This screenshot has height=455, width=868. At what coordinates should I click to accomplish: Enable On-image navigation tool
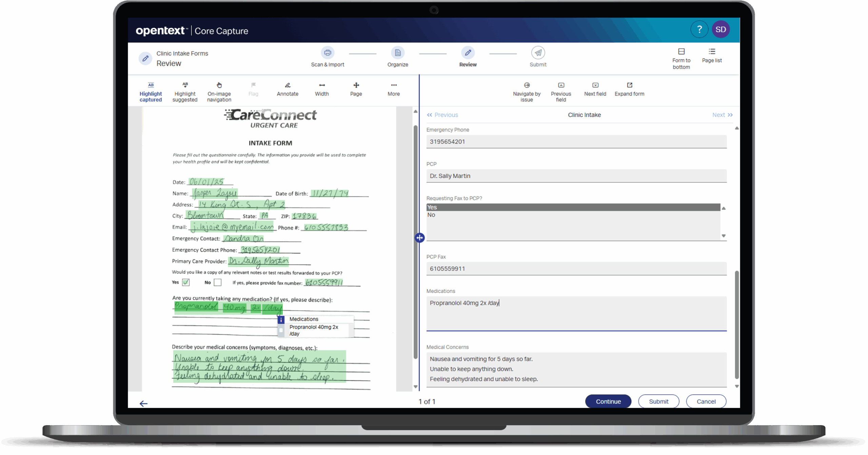[x=219, y=92]
